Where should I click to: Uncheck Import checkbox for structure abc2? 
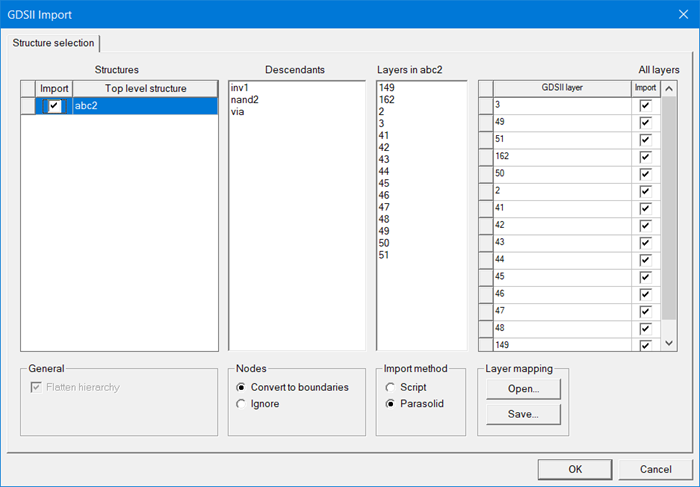tap(54, 106)
